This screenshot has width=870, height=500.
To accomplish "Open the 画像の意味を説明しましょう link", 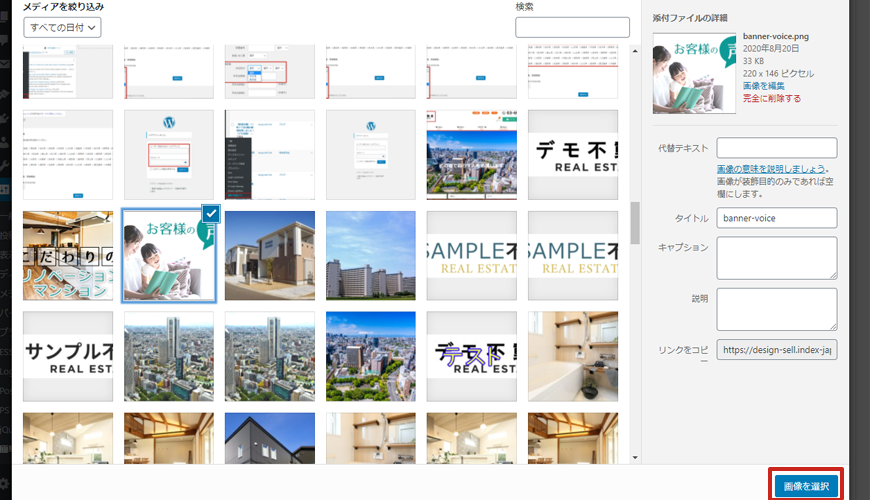I will coord(770,170).
